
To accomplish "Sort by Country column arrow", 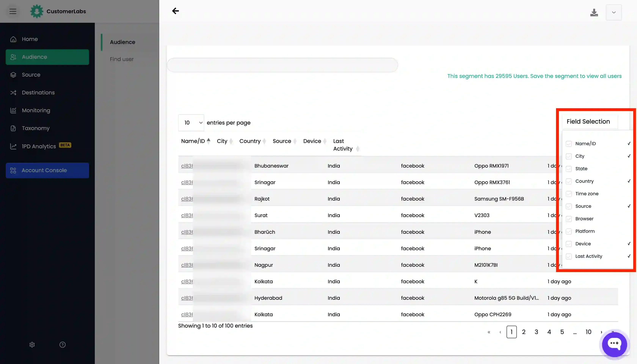I will point(264,141).
